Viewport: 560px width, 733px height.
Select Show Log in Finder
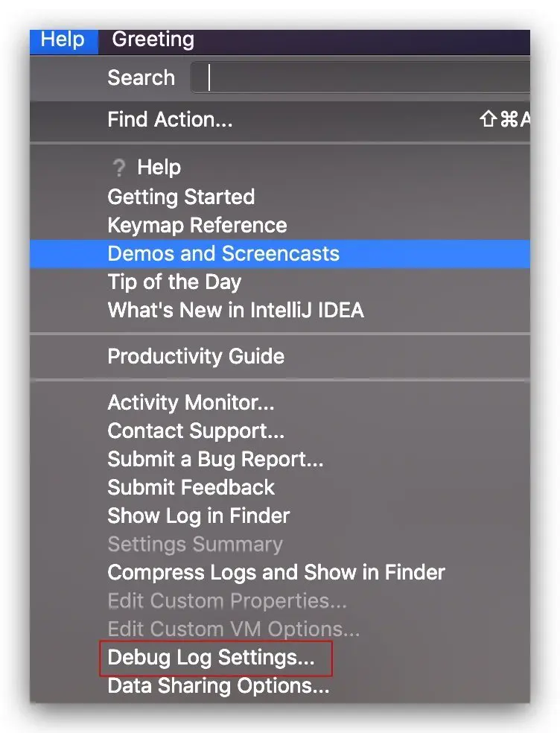click(198, 516)
